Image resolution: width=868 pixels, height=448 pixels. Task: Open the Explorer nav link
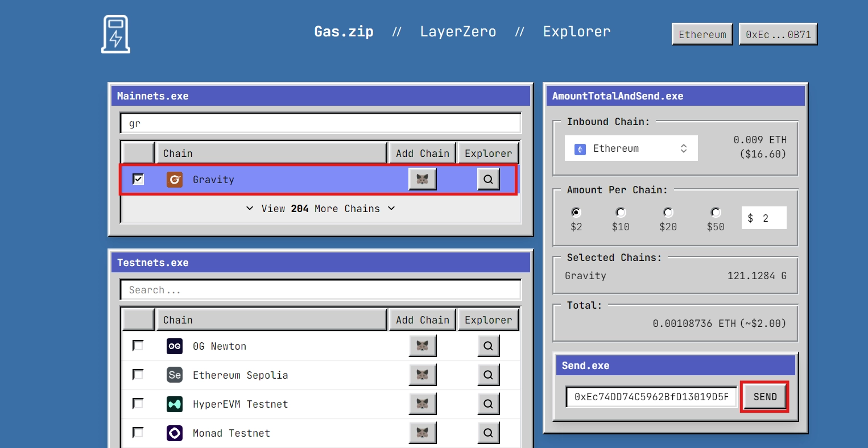pos(576,32)
